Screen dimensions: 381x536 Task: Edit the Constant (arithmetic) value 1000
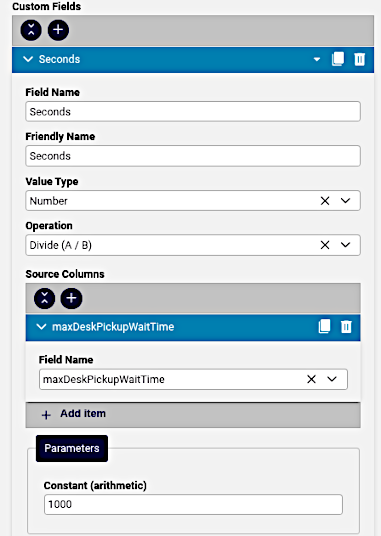pos(193,504)
